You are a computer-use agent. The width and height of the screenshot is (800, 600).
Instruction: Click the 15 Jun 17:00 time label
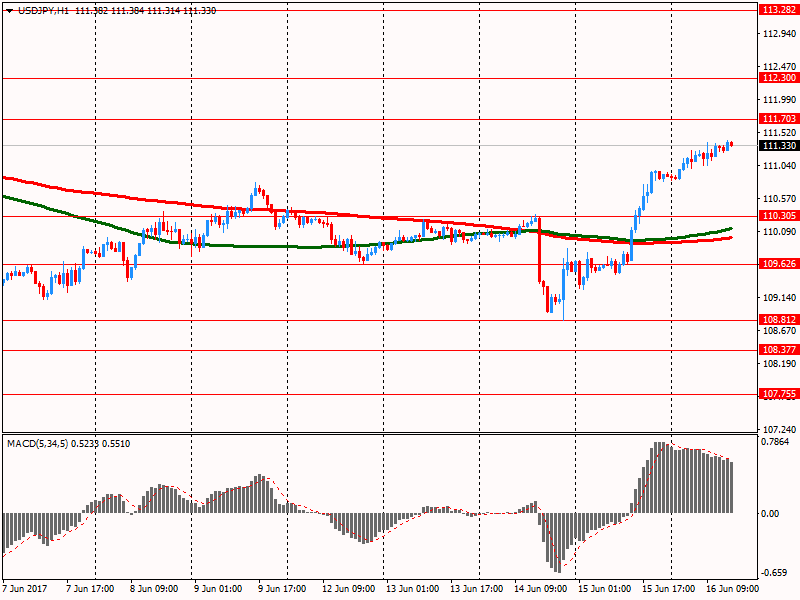[668, 588]
